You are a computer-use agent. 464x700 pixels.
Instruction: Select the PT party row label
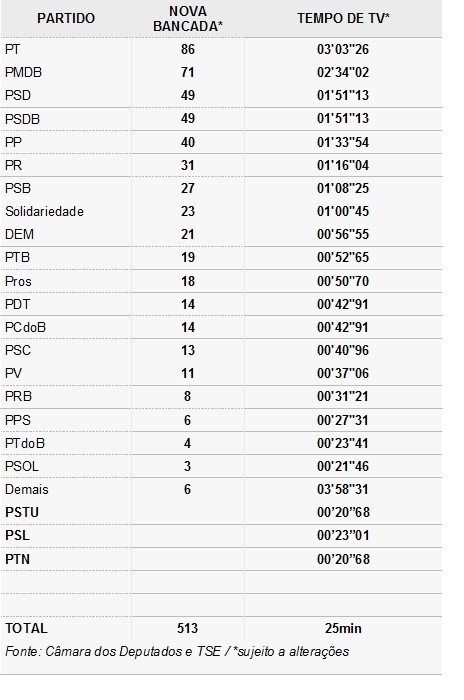coord(13,49)
